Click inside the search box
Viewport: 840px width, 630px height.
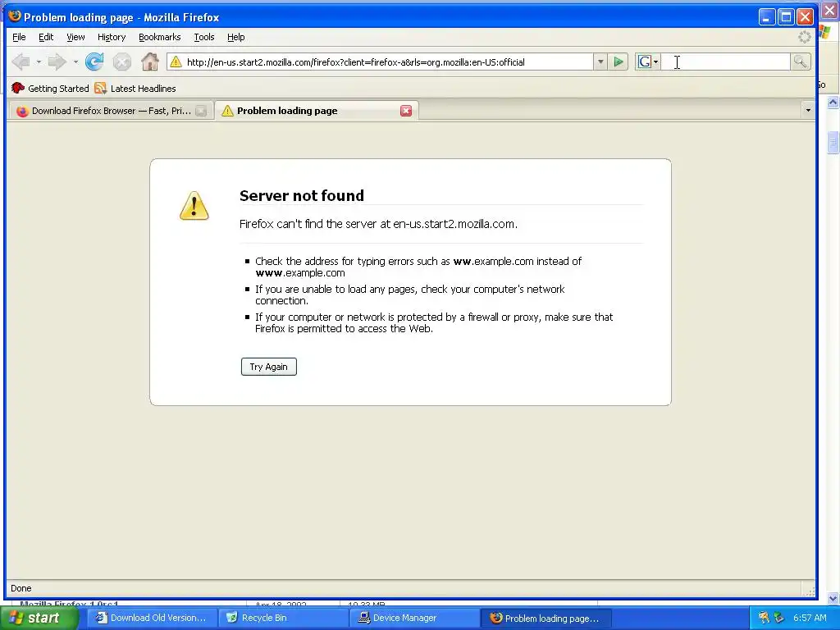pos(725,62)
